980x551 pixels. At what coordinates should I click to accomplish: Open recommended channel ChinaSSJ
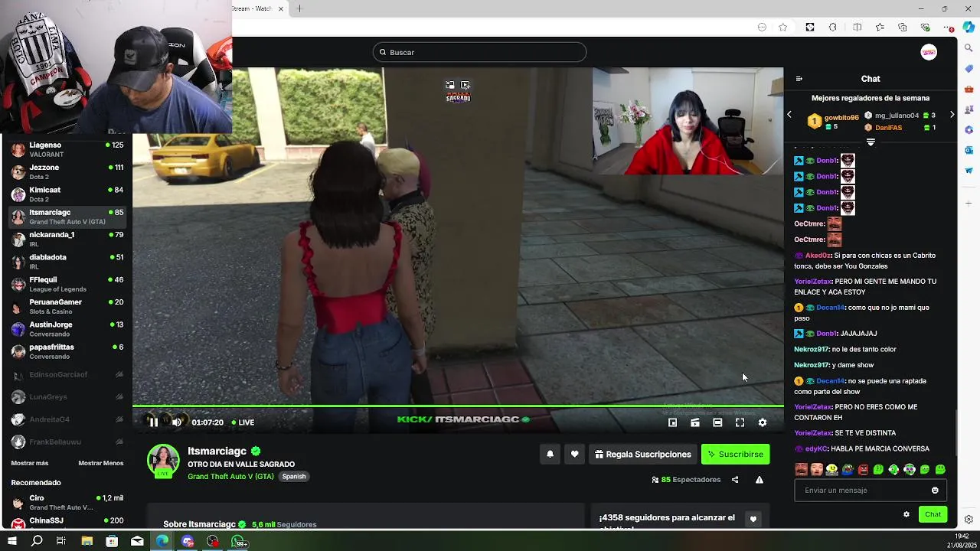pyautogui.click(x=67, y=523)
